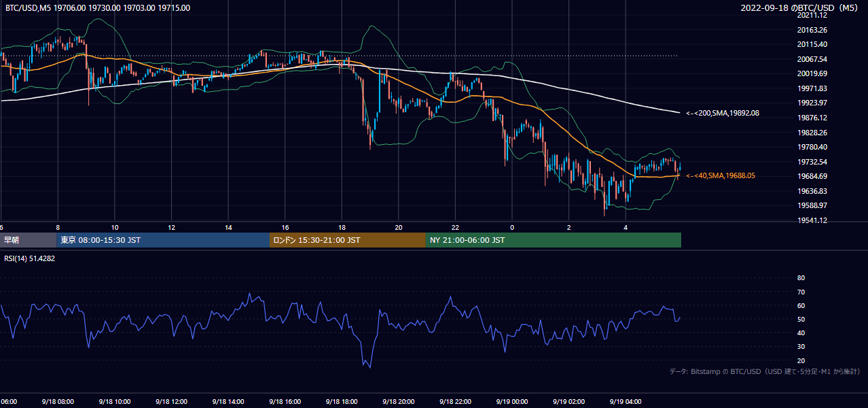
Task: Click hour label 22 under the price chart
Action: point(455,228)
